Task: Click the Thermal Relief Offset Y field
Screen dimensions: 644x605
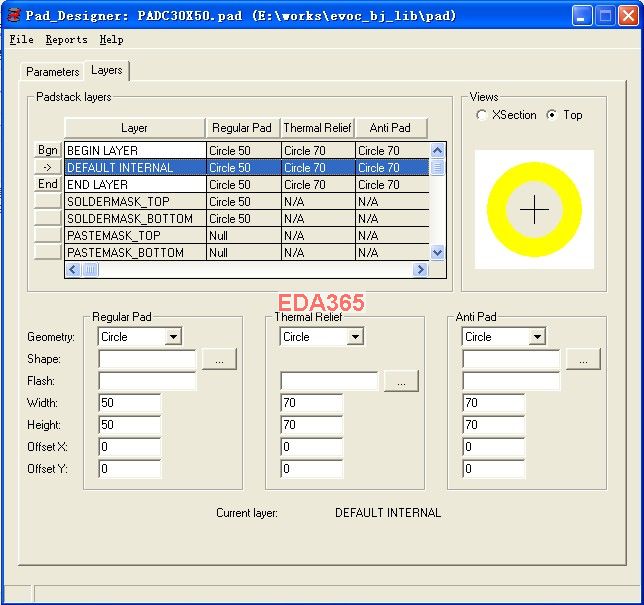Action: click(x=312, y=469)
